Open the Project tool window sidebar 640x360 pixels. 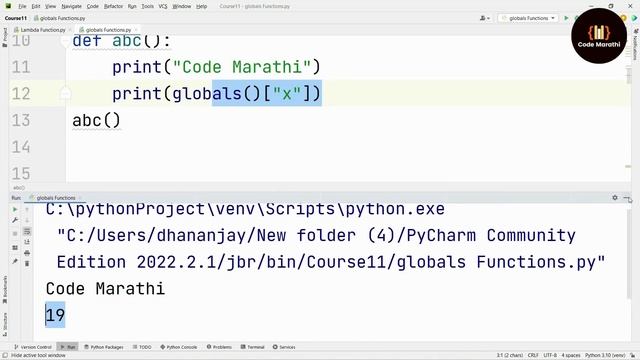pyautogui.click(x=4, y=37)
